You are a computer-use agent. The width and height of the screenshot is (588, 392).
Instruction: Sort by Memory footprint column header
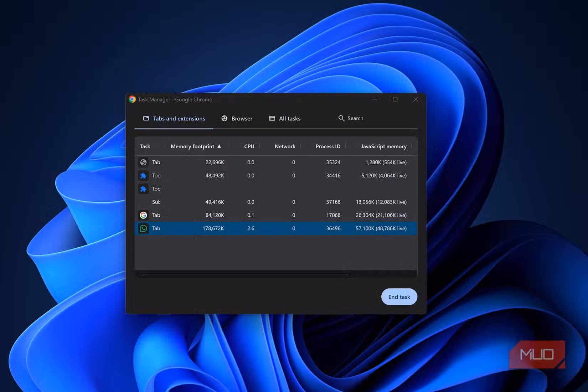pyautogui.click(x=192, y=146)
